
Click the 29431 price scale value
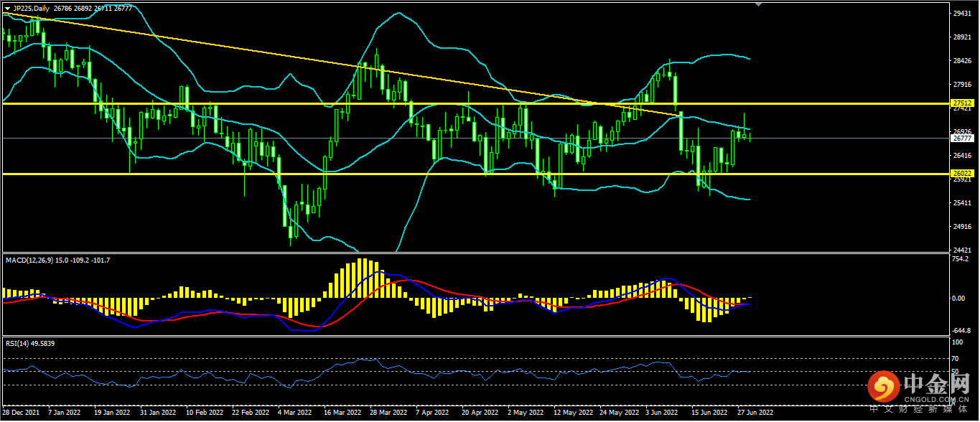click(961, 14)
